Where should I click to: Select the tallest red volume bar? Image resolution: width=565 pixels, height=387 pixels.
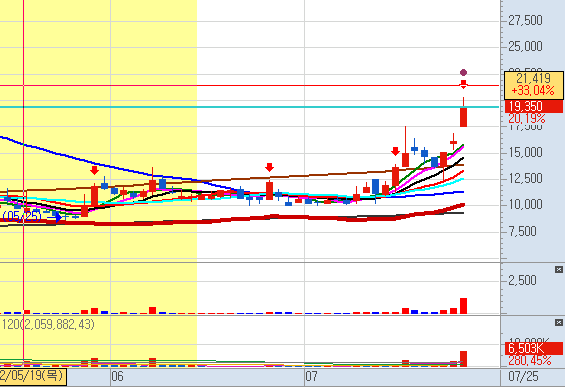(463, 306)
